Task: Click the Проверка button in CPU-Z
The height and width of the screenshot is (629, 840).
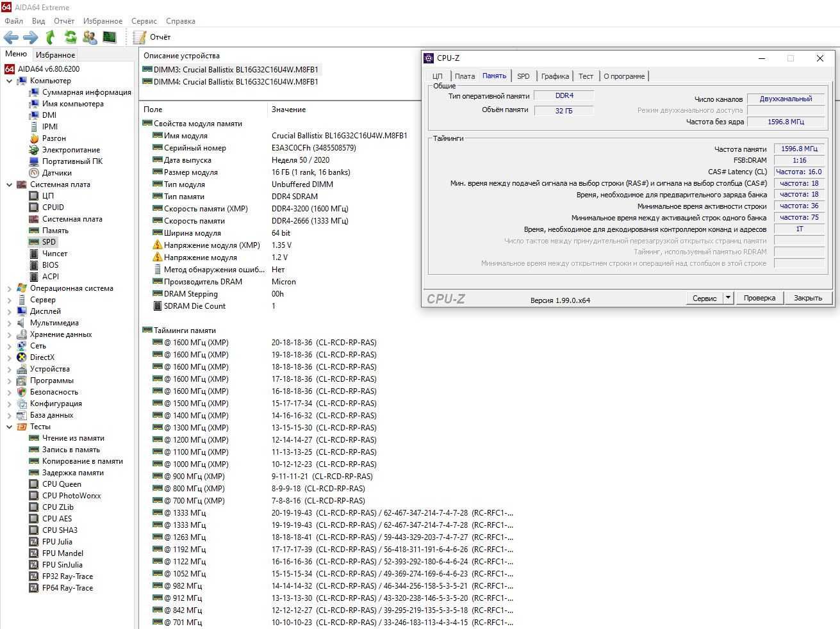Action: pos(759,298)
